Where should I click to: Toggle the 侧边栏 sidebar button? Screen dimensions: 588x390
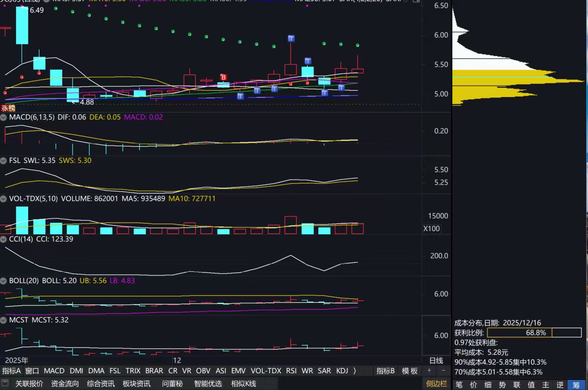click(x=437, y=384)
